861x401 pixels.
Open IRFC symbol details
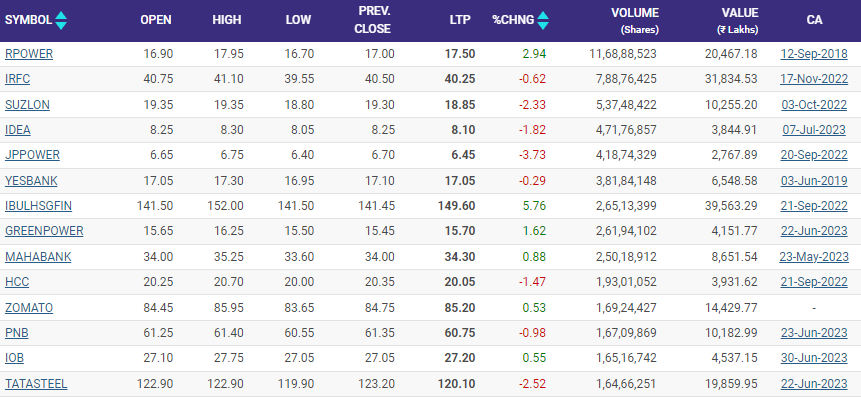click(x=18, y=77)
